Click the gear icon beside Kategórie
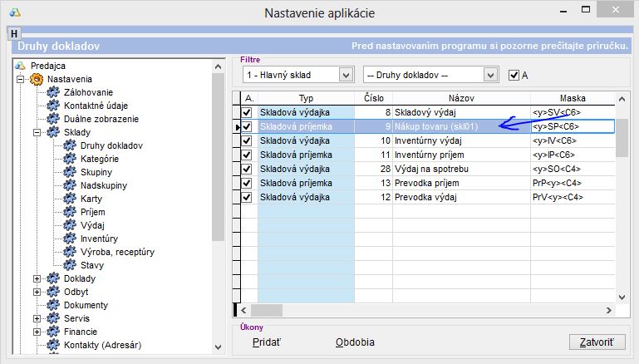The image size is (639, 364). [70, 159]
